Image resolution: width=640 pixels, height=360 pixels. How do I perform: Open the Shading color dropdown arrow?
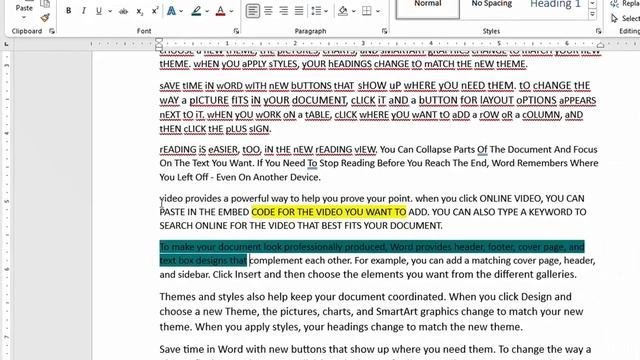click(x=353, y=11)
